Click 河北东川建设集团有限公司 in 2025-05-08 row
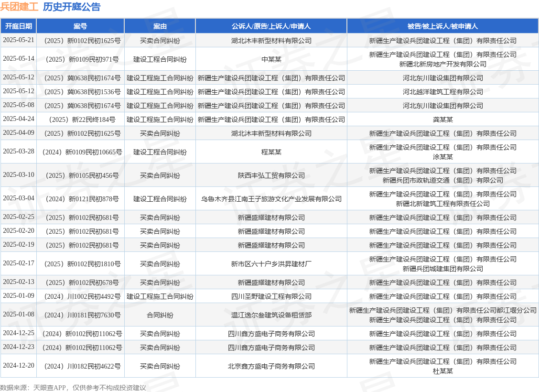The height and width of the screenshot is (392, 539). [x=443, y=106]
